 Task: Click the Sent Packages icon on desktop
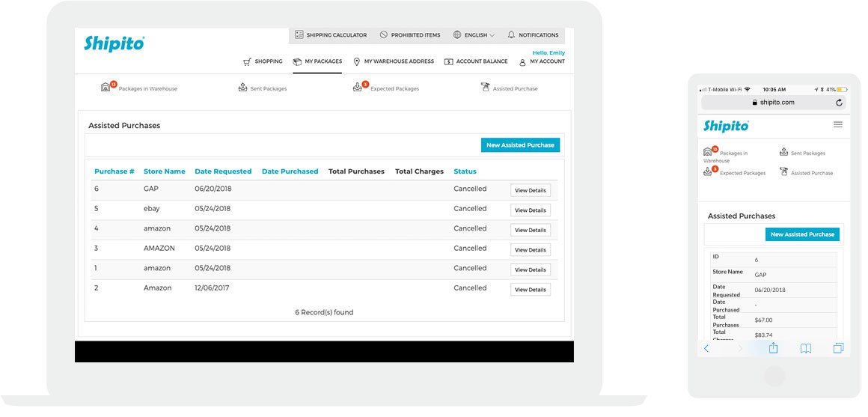coord(242,88)
